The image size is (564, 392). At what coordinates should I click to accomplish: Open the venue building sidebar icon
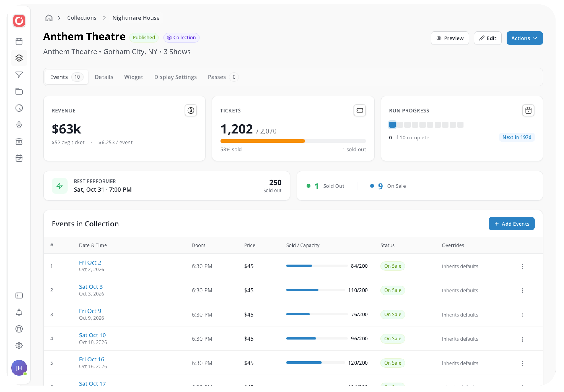coord(19,141)
